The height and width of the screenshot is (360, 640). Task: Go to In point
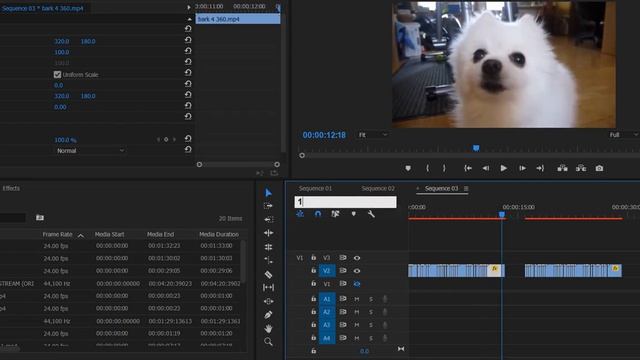point(468,168)
